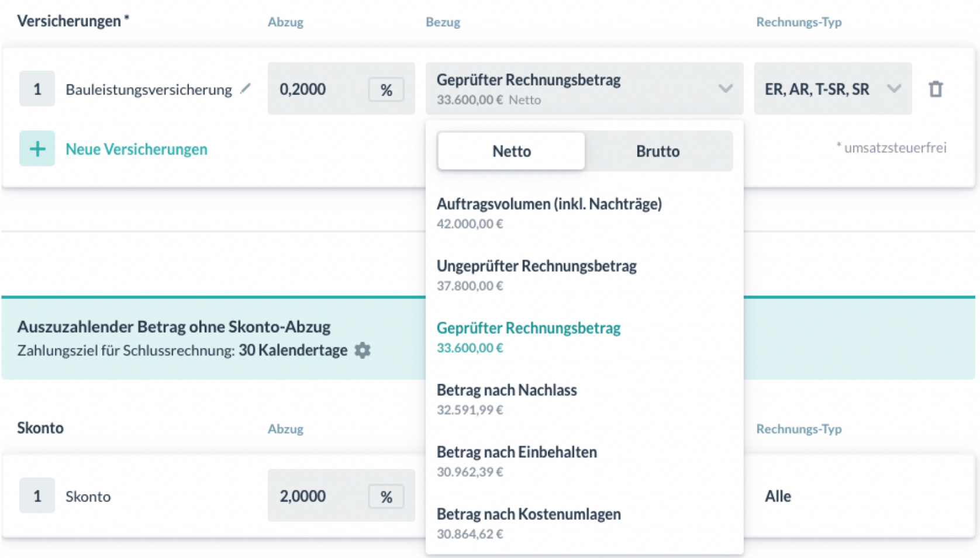Open payment term settings gear icon

tap(363, 350)
